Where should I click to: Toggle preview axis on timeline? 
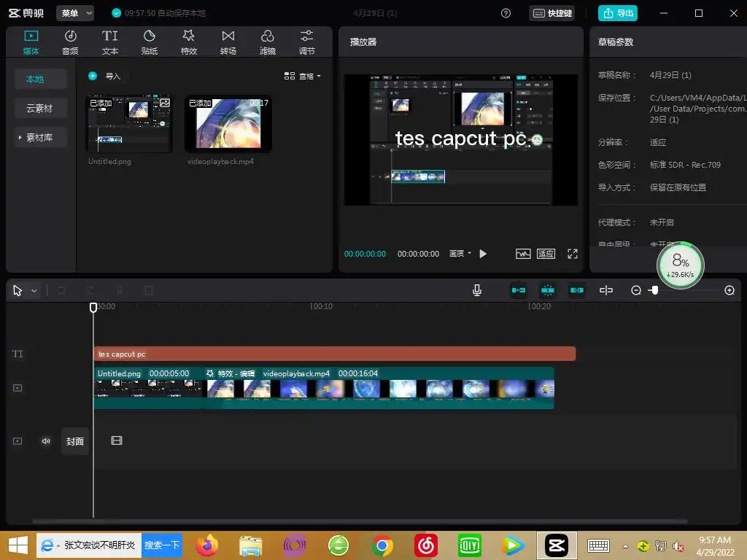coord(606,290)
